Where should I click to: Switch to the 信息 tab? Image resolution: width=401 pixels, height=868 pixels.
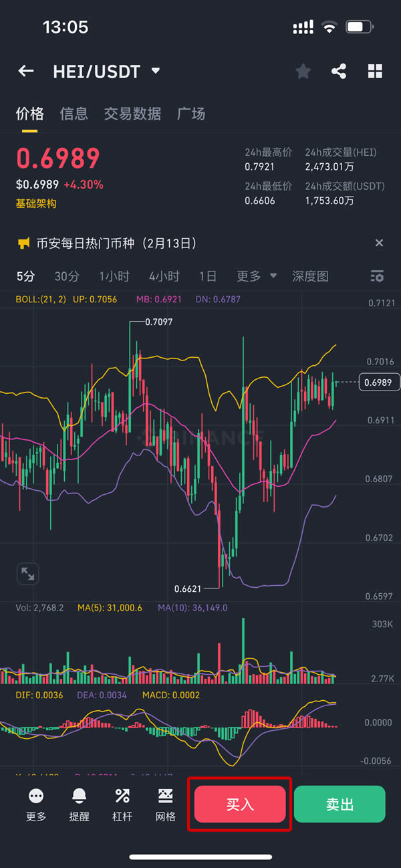click(x=74, y=114)
